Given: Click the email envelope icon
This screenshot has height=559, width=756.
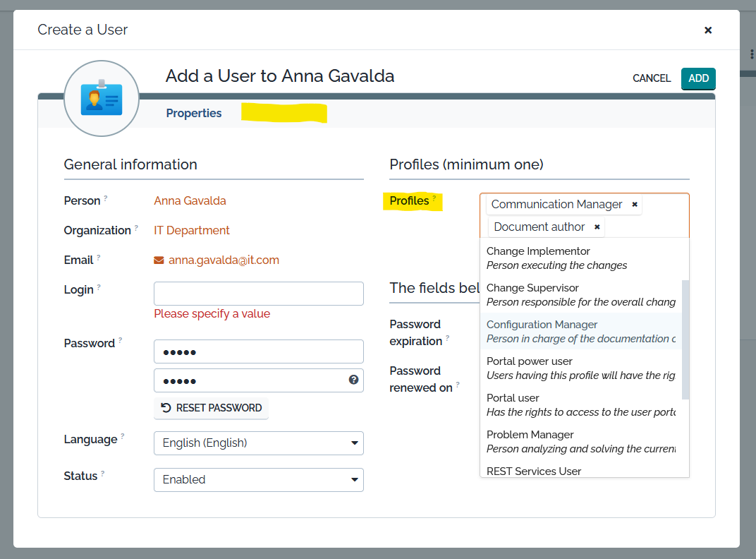Looking at the screenshot, I should (x=159, y=260).
